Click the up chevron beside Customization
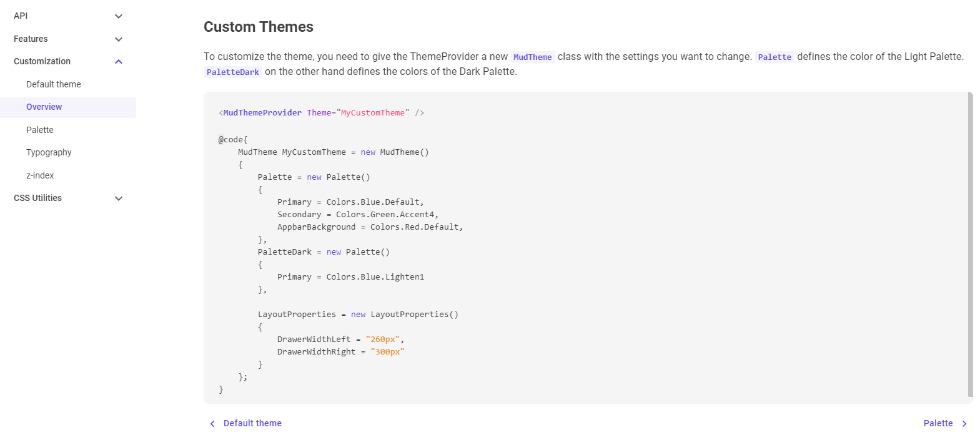This screenshot has height=445, width=980. point(119,62)
